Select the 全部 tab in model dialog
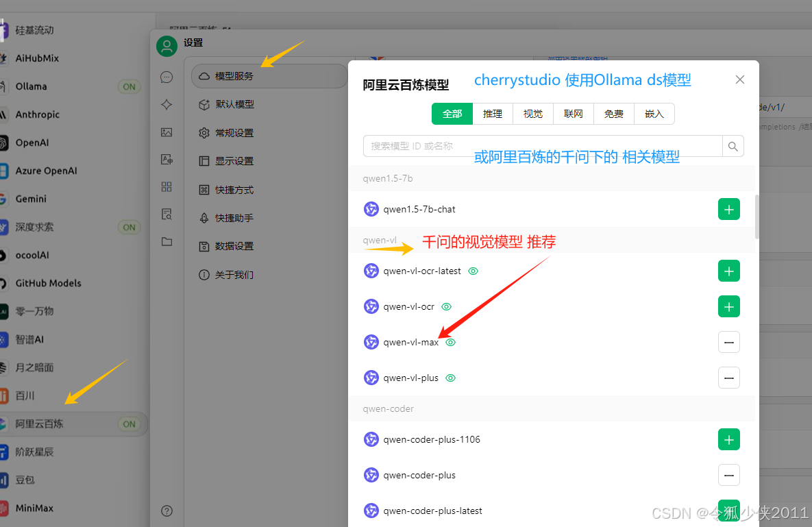 (452, 114)
